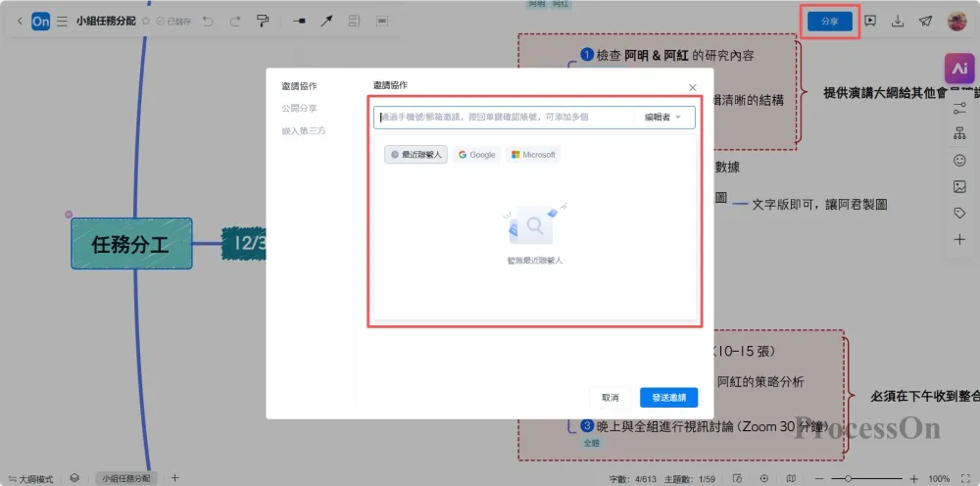Toggle 大綱模式 outline mode
The width and height of the screenshot is (980, 486).
(30, 478)
